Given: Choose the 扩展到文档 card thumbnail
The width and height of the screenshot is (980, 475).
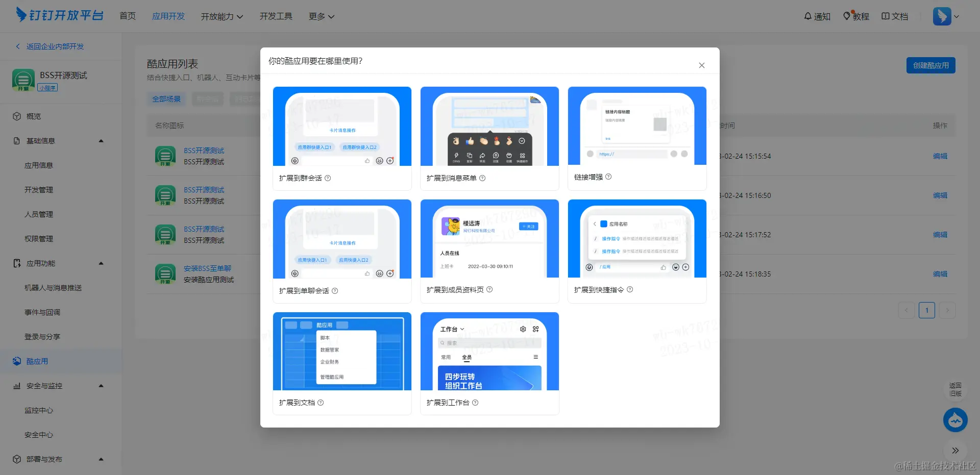Looking at the screenshot, I should [x=342, y=351].
